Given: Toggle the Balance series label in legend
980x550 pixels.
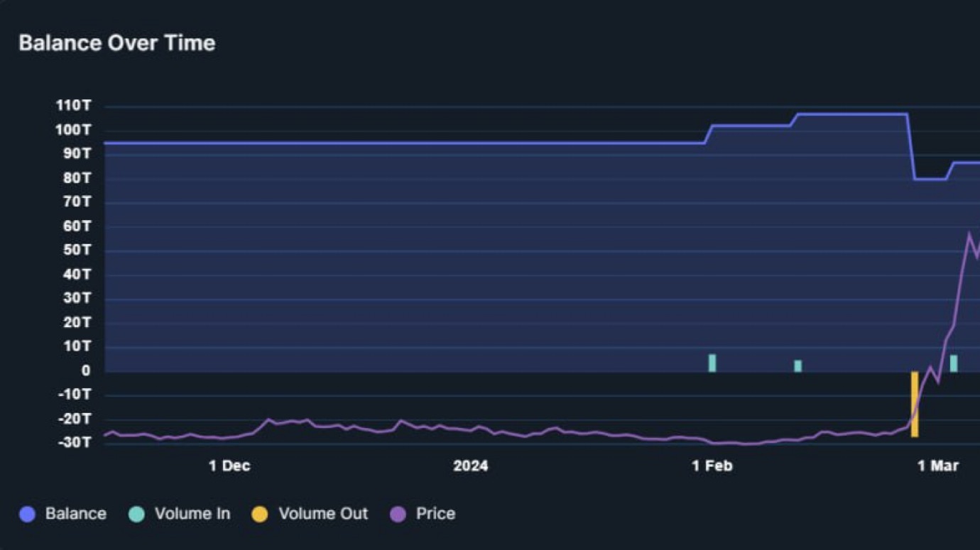Looking at the screenshot, I should (75, 514).
